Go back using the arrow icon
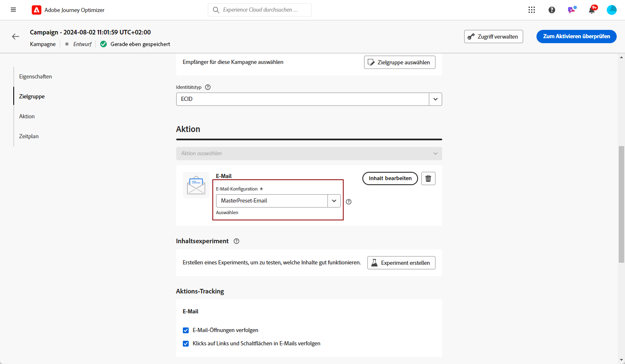Image resolution: width=625 pixels, height=364 pixels. tap(16, 37)
